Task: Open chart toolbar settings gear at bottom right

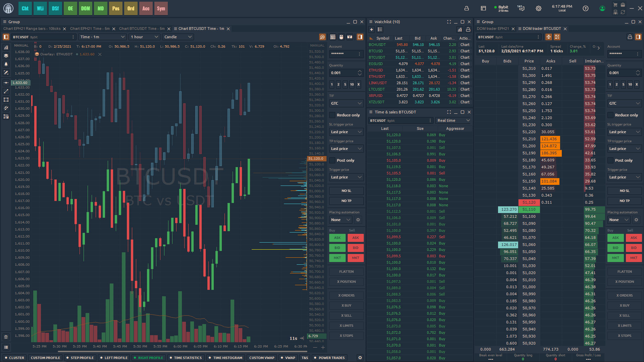Action: (x=360, y=358)
